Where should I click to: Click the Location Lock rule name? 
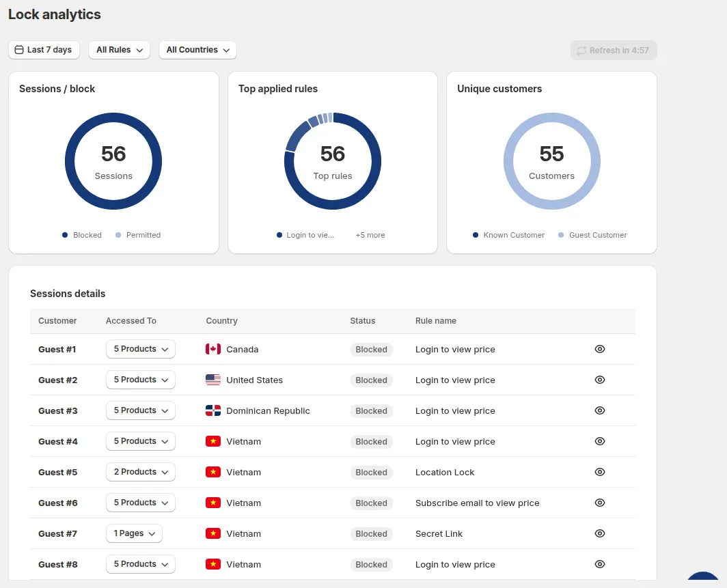click(x=445, y=472)
